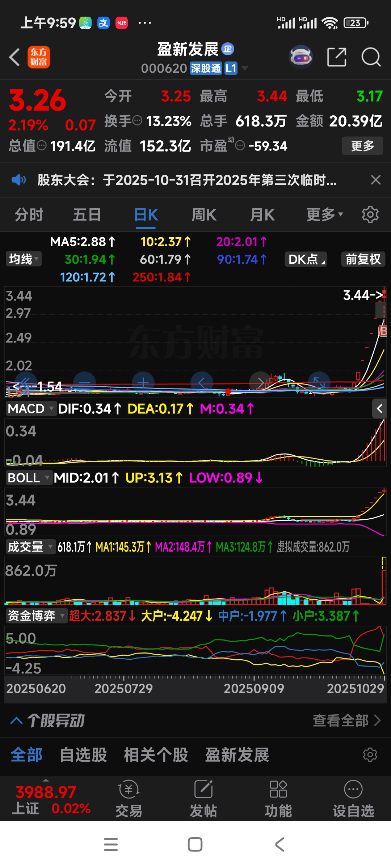
Task: Tap the Android system back button
Action: pos(279,844)
